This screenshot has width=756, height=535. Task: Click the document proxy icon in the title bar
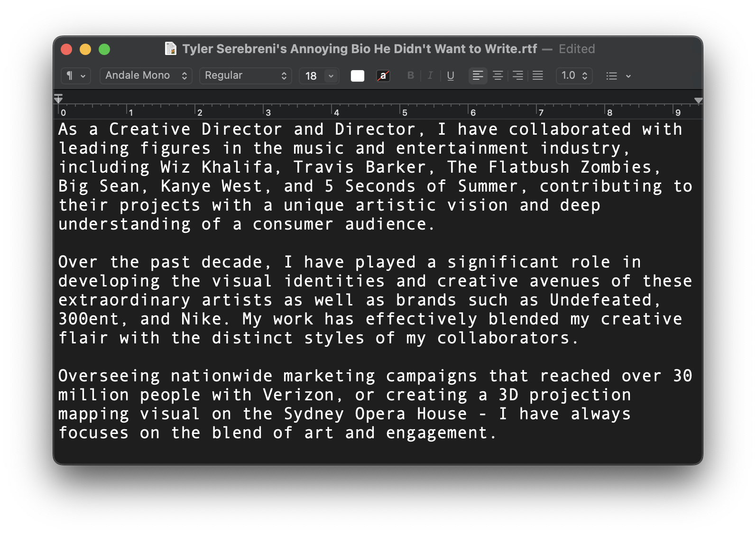(x=171, y=49)
